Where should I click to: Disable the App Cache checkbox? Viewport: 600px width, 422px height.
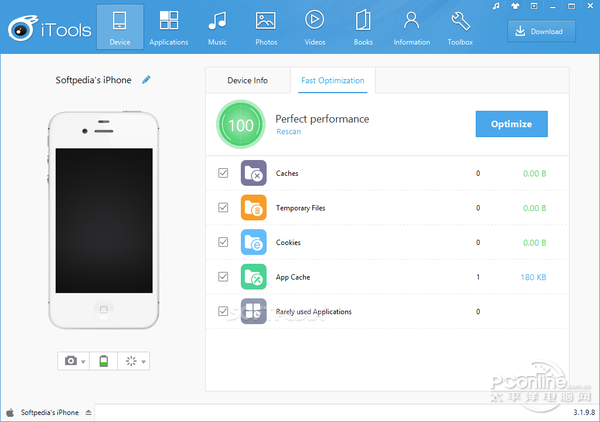[223, 277]
